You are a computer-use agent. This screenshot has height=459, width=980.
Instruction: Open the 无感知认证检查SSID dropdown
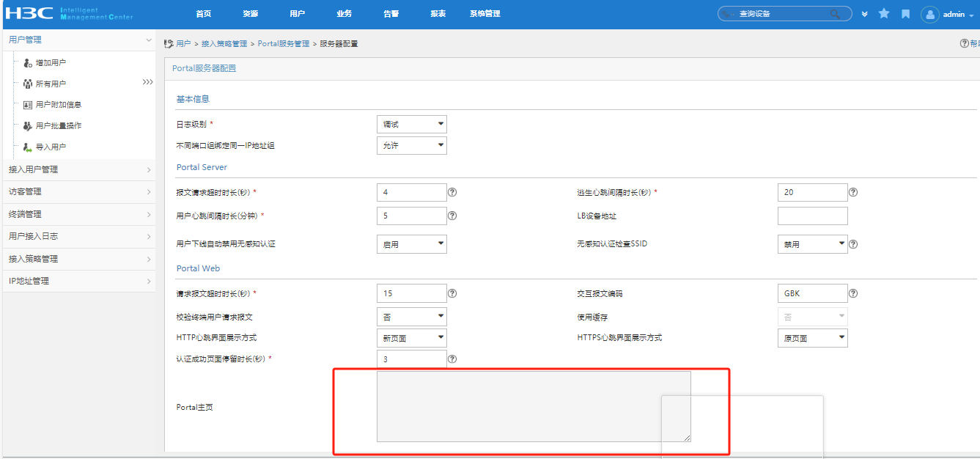pyautogui.click(x=813, y=244)
